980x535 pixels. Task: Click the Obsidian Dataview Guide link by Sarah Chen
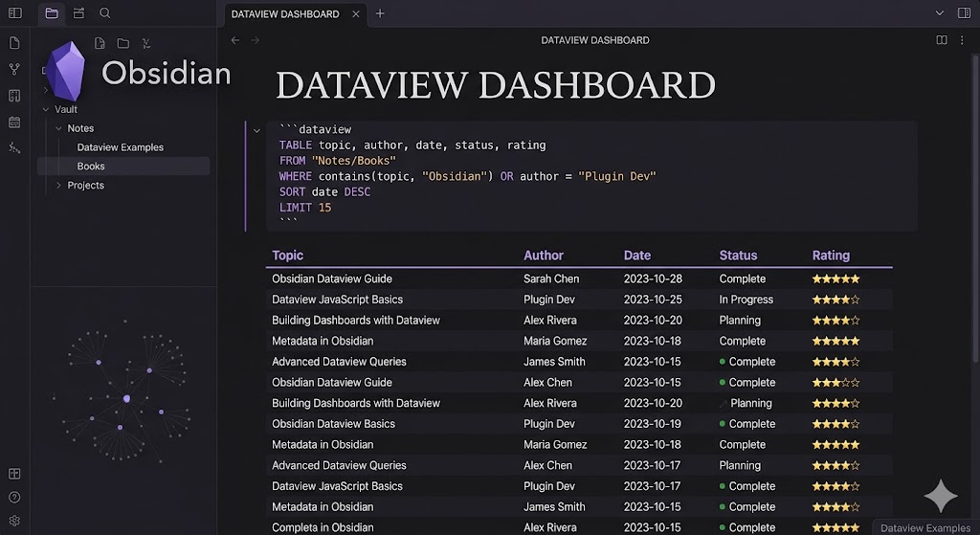click(x=332, y=279)
